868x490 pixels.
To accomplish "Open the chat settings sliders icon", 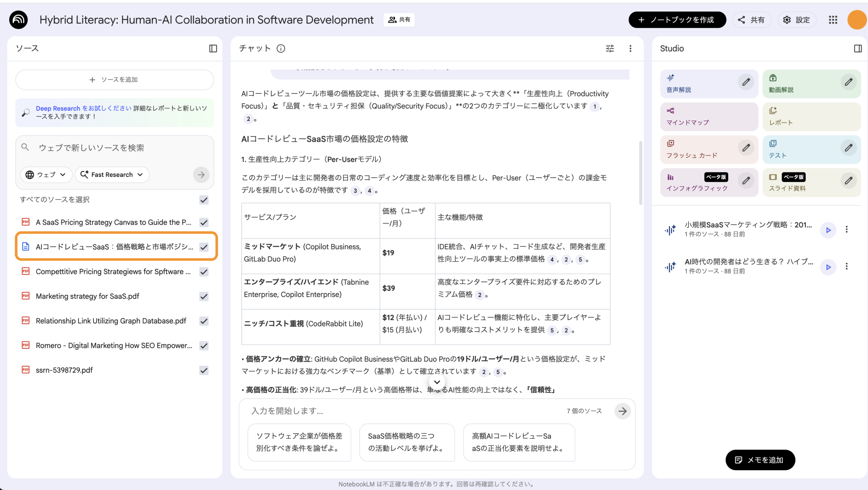I will coord(609,49).
